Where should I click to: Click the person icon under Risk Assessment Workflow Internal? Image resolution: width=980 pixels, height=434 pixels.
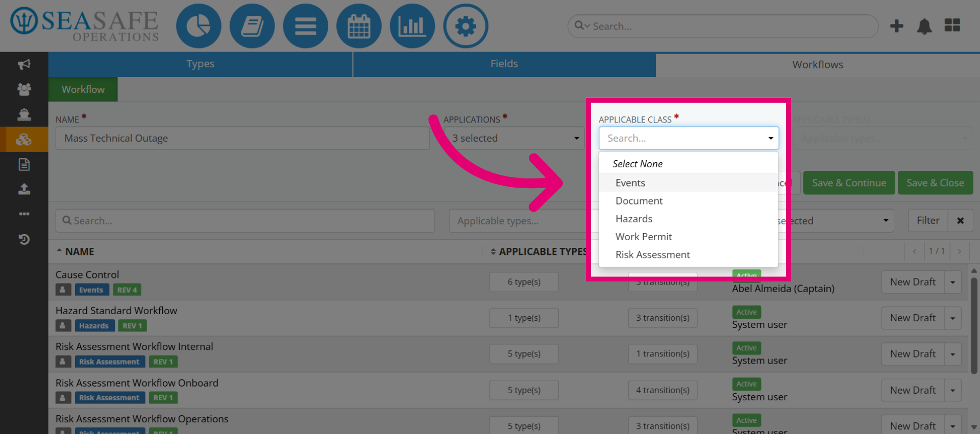63,362
